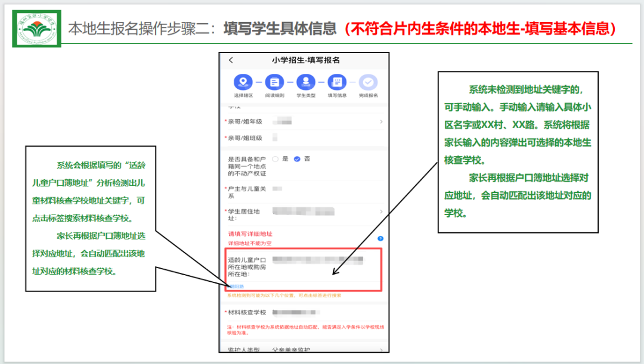
Task: Select the 填写信息 step icon
Action: click(x=337, y=82)
